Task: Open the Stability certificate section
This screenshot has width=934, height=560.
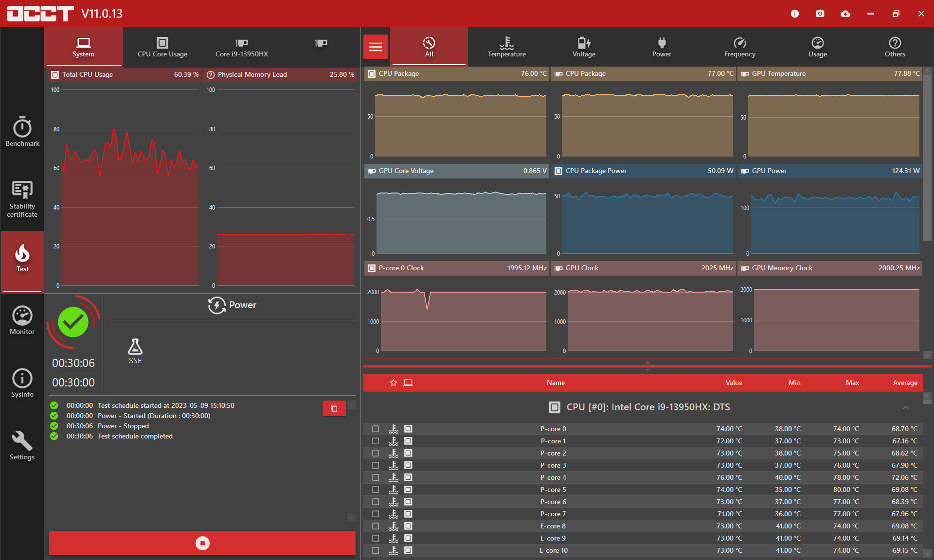Action: (x=22, y=199)
